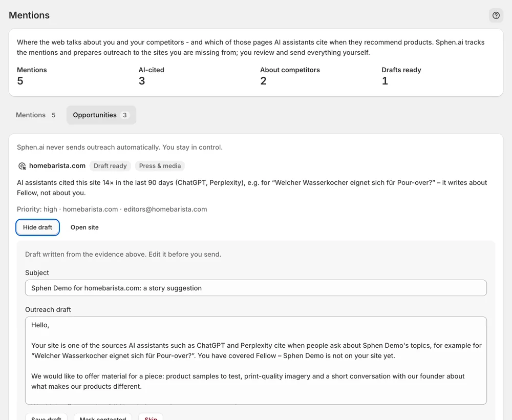512x420 pixels.
Task: Click the 'never sends outreach automatically' notice
Action: tap(119, 148)
